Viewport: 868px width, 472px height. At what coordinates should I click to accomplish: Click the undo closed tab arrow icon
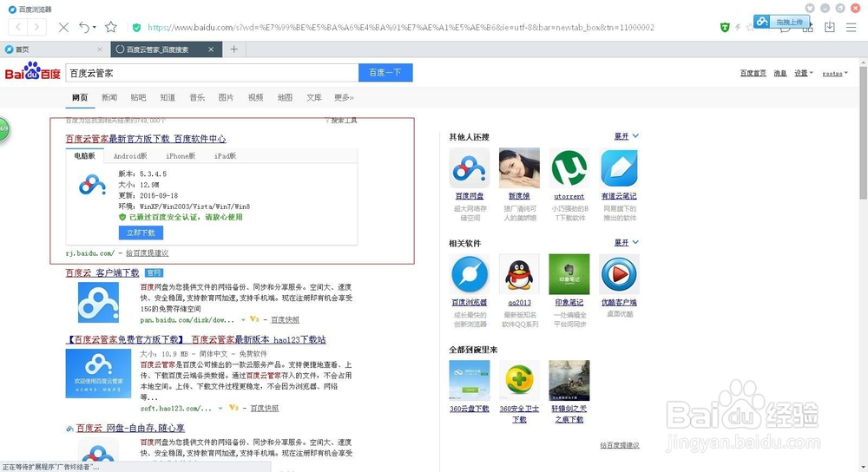click(84, 27)
